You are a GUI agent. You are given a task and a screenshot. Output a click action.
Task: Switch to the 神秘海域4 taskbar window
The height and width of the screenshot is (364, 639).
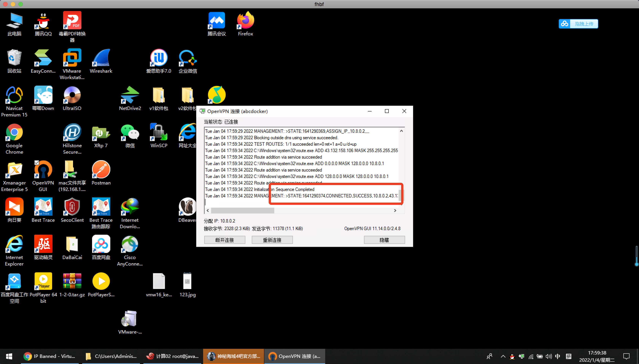click(x=233, y=356)
